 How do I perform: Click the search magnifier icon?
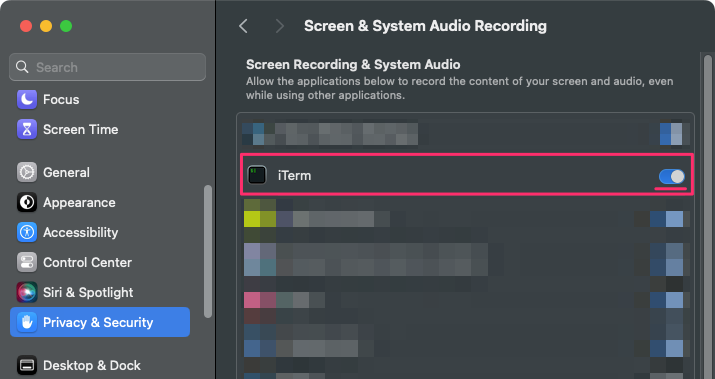22,67
